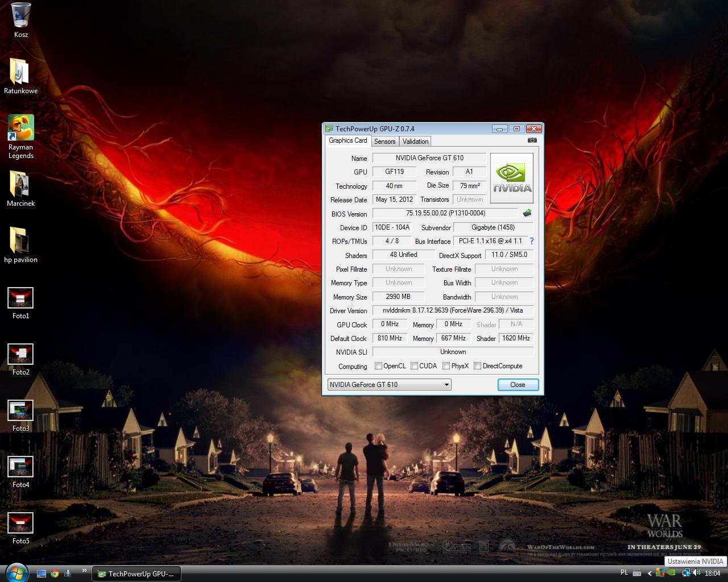Image resolution: width=728 pixels, height=582 pixels.
Task: Click the Memory Size value 2990 MB
Action: tap(398, 297)
